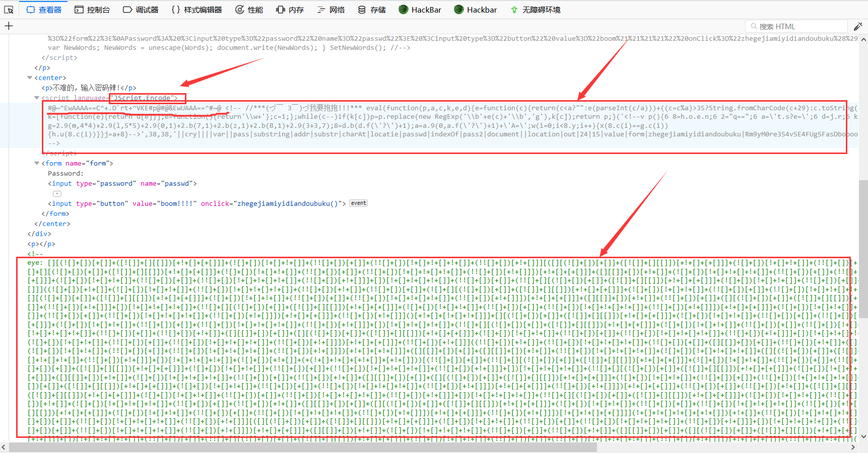Select the closing </div> tag
Viewport: 868px width, 454px height.
[x=39, y=234]
